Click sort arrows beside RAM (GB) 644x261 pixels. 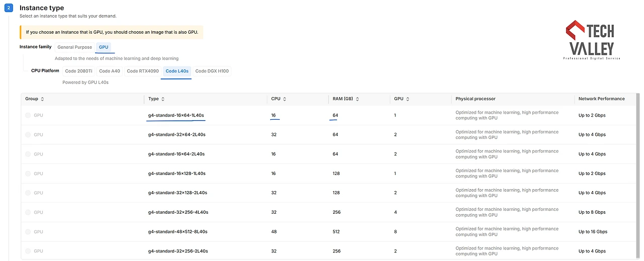pos(358,99)
